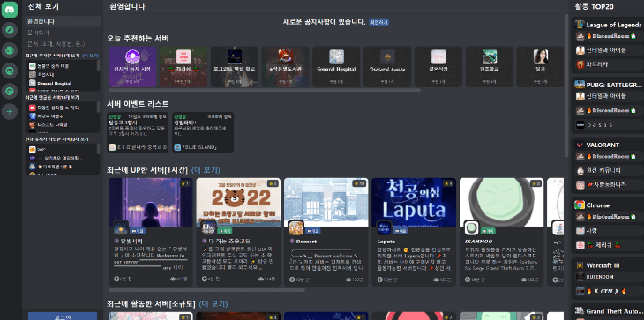Click the member count icon on Dessert card
Screen dimensions: 644x320
coord(348,279)
